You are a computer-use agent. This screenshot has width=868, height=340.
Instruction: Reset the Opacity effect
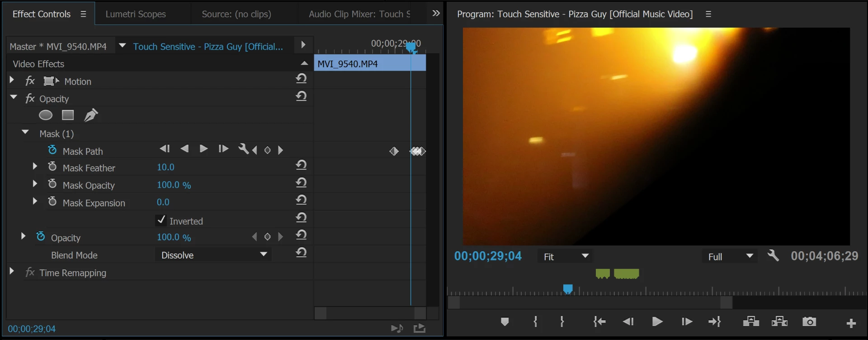pyautogui.click(x=302, y=96)
